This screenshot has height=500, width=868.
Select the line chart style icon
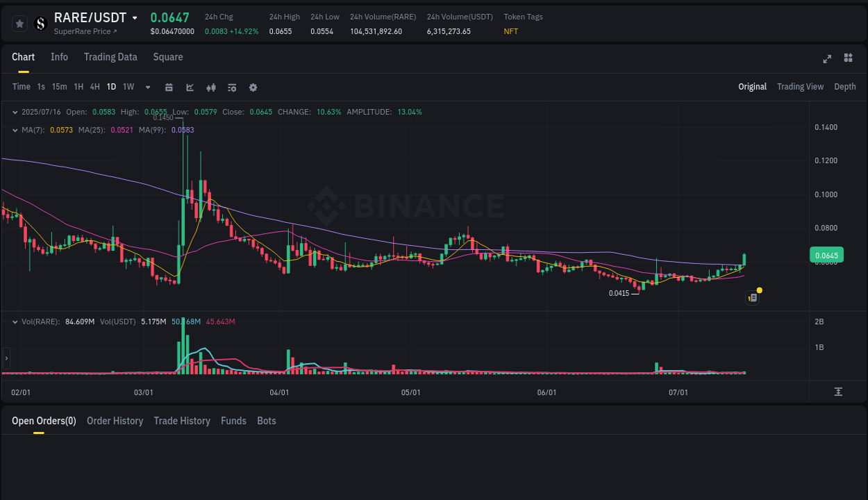[x=189, y=87]
